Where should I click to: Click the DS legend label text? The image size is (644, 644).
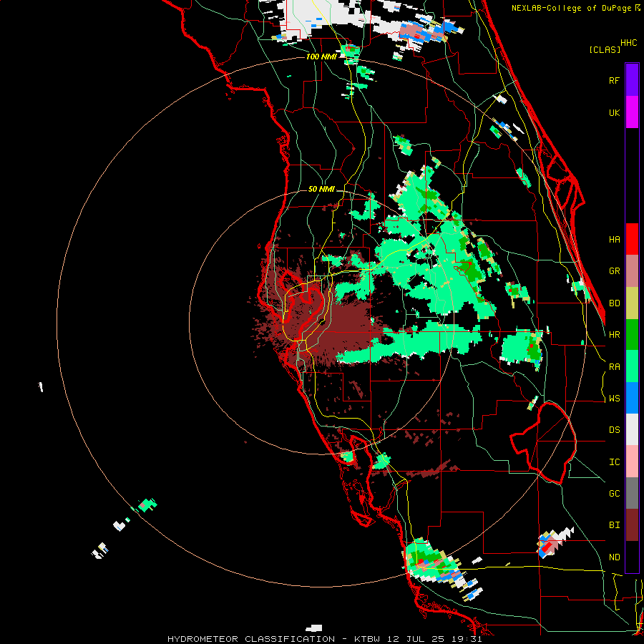614,430
